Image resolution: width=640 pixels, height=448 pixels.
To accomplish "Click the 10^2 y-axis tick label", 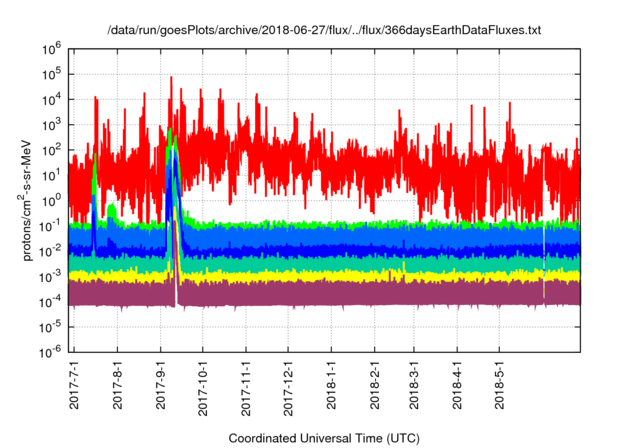I will [51, 150].
